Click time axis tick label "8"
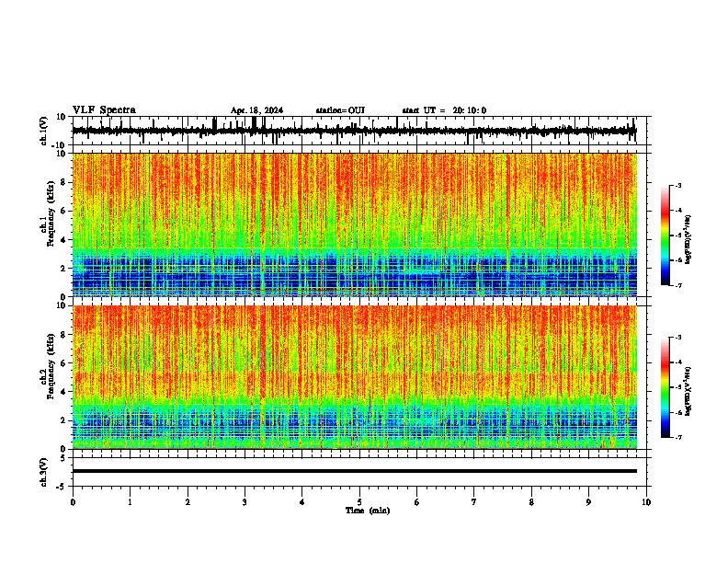This screenshot has width=728, height=563. (x=531, y=502)
